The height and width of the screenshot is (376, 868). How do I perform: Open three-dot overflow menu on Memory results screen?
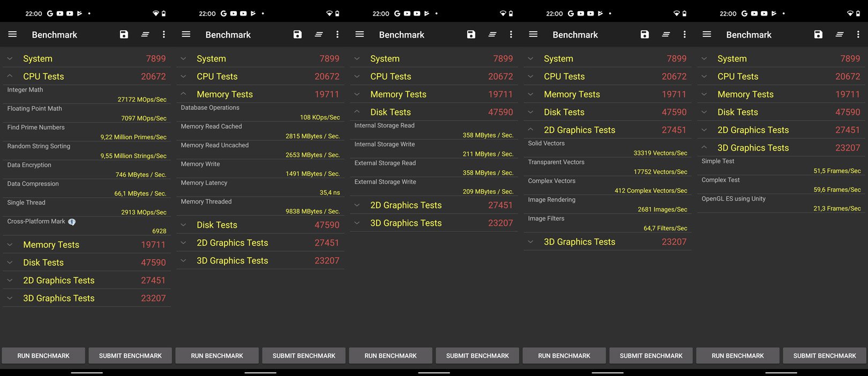click(337, 34)
